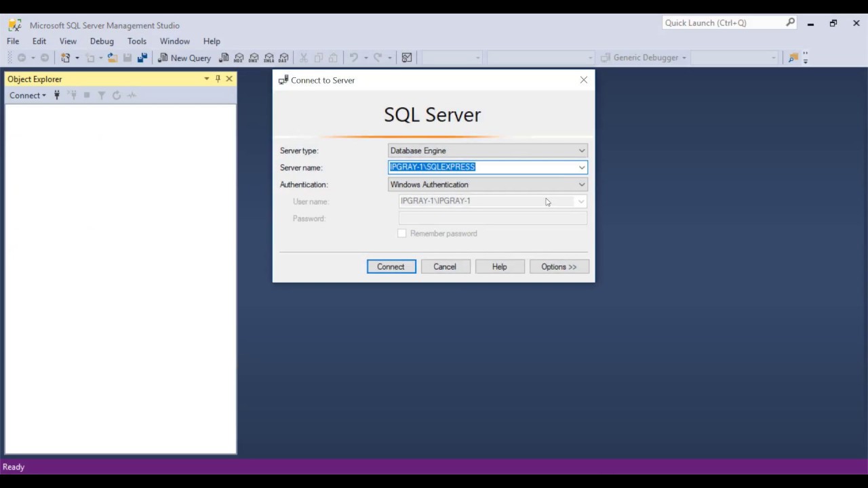Click the Help button in the dialog

click(500, 266)
